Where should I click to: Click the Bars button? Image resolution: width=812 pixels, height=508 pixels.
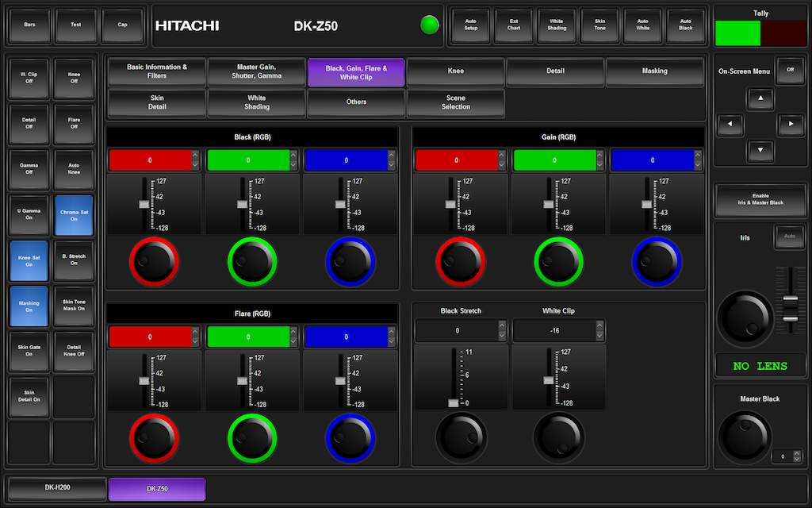click(x=29, y=25)
